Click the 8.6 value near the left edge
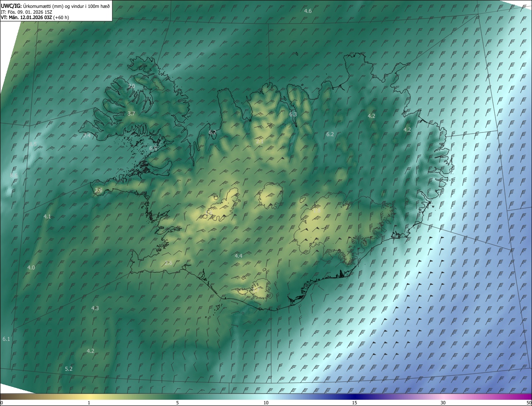Screen dimensions: 532x406 tap(14, 176)
